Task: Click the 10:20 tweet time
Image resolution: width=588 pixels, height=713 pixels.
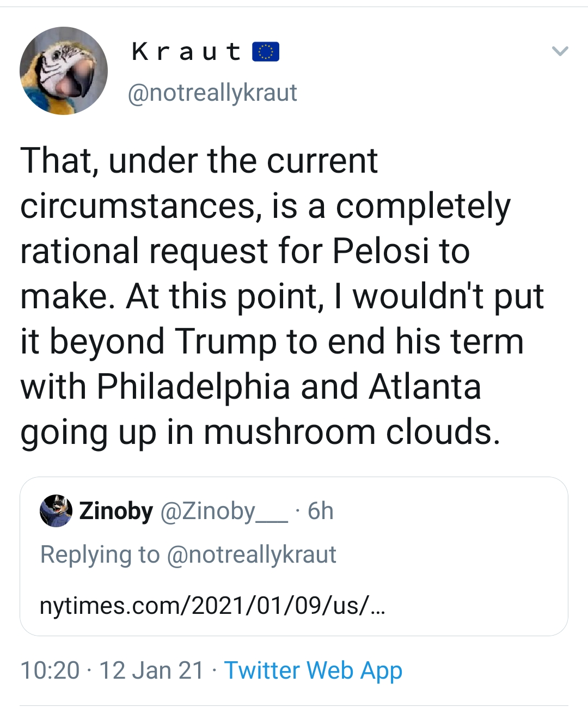Action: pos(50,670)
